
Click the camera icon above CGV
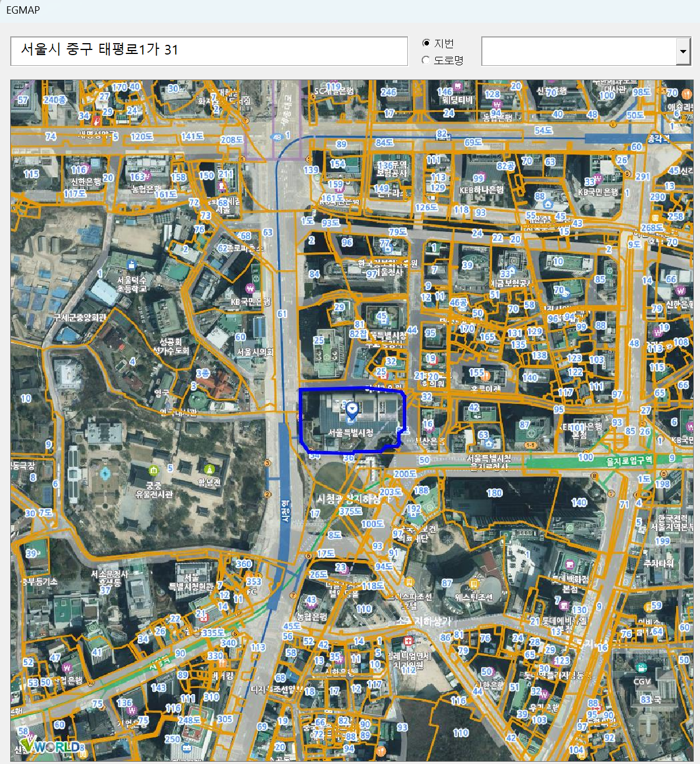641,669
